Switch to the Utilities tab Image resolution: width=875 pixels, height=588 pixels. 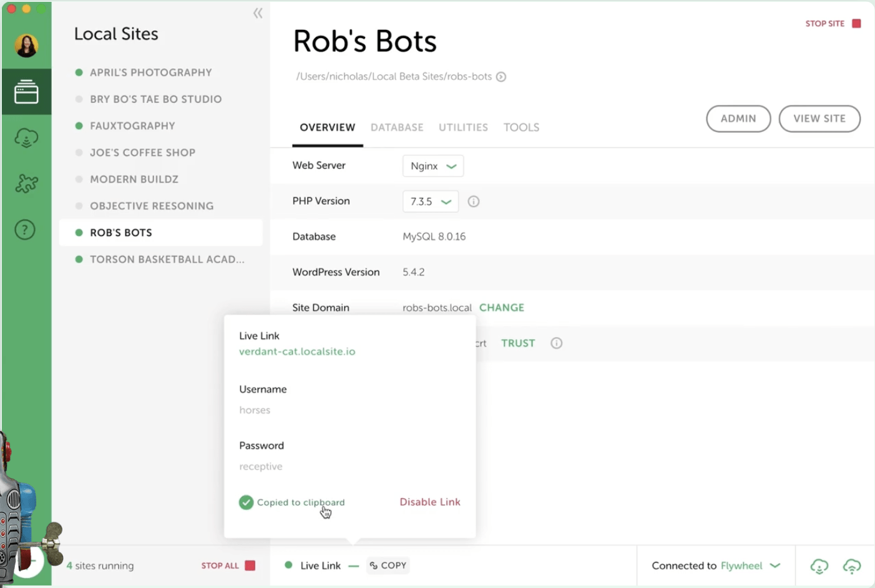point(463,127)
